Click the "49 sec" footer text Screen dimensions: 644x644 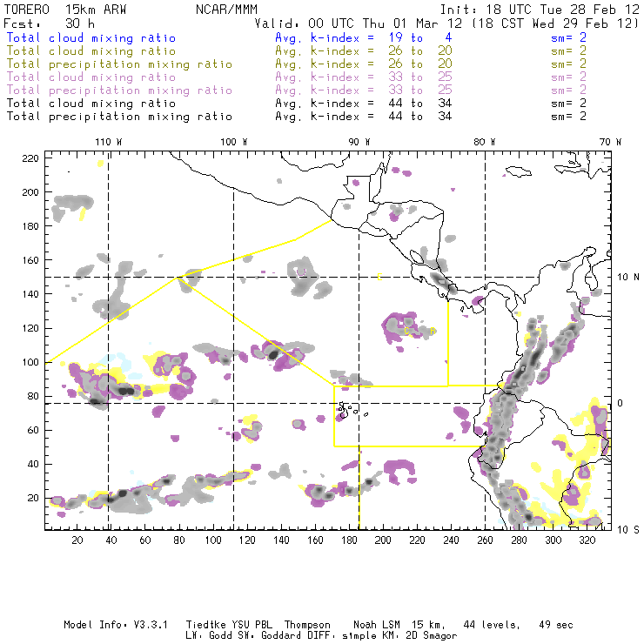556,625
